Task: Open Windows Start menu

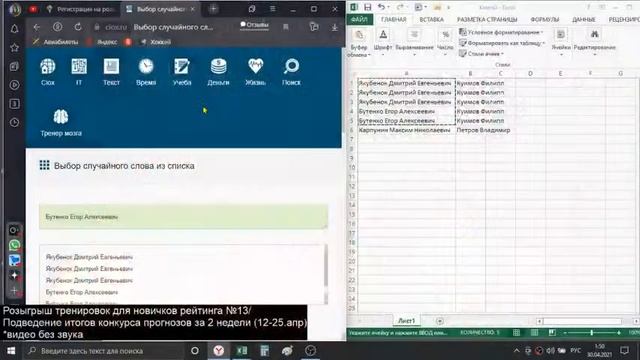Action: pos(11,351)
